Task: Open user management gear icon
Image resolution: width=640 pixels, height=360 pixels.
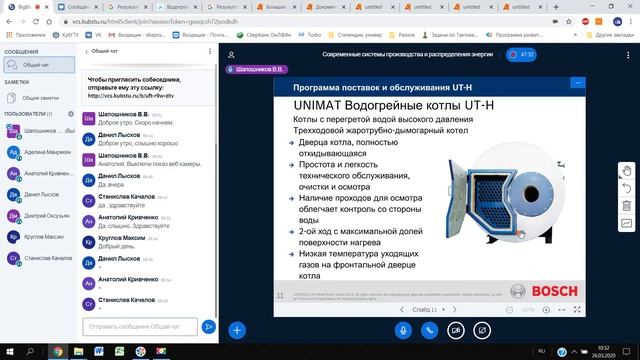Action: click(71, 114)
